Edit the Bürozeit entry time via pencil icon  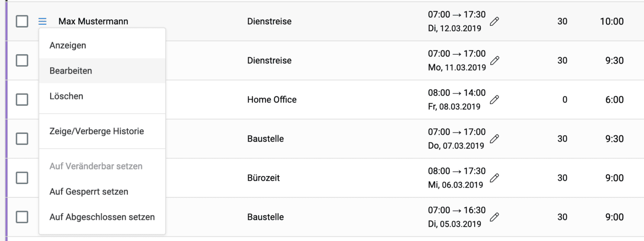(494, 178)
